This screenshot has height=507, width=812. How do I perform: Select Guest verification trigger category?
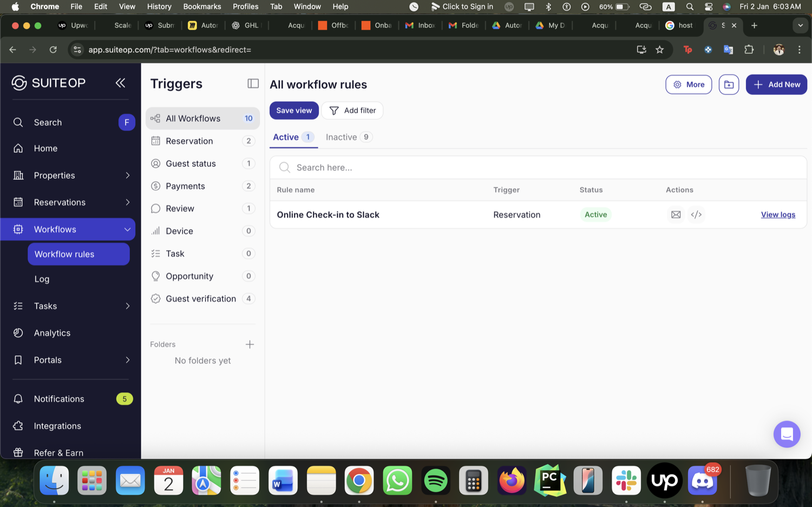pos(202,299)
